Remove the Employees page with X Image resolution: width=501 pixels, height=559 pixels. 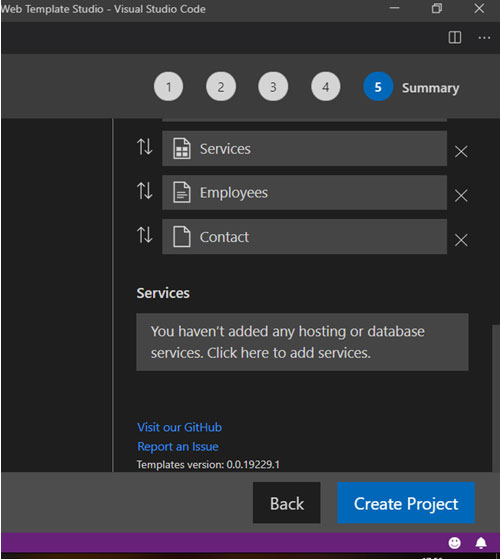[x=461, y=195]
